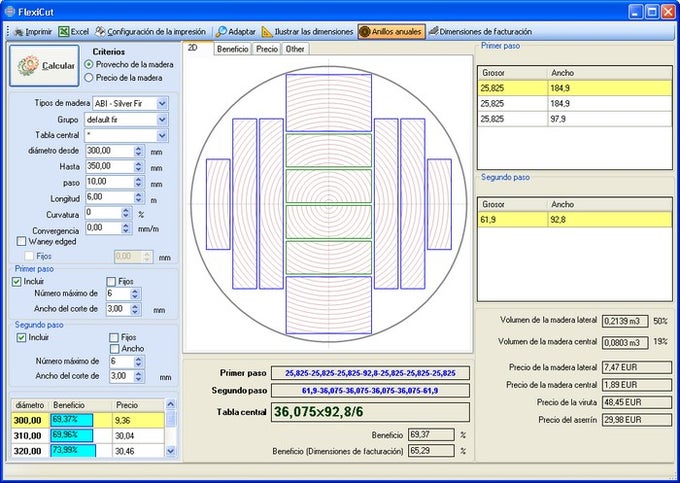Click the 69,37% benefit bar
The width and height of the screenshot is (680, 483).
(72, 420)
